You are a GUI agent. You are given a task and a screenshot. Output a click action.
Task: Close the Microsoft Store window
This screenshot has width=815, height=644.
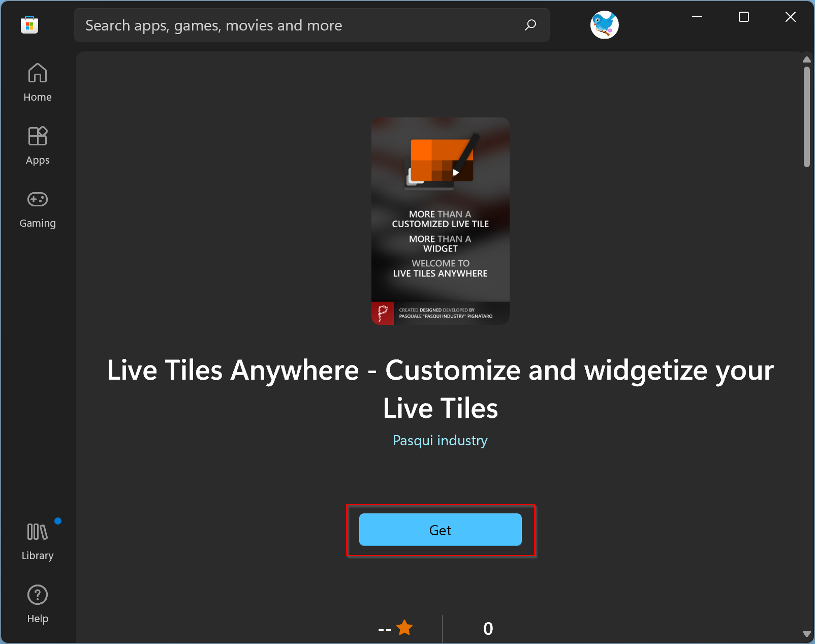tap(791, 17)
